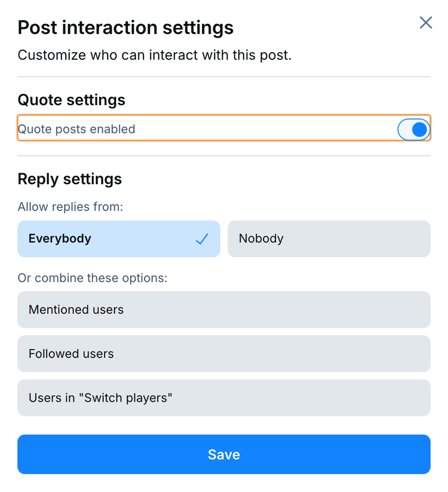448x492 pixels.
Task: Select the Nobody reply option
Action: [329, 239]
